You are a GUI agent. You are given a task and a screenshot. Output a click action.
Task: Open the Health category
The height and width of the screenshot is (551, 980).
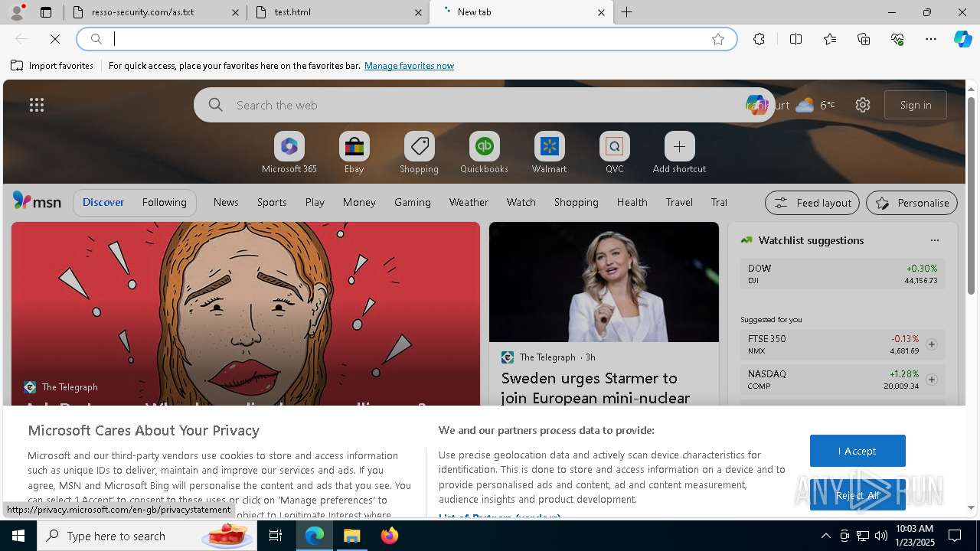(x=632, y=202)
